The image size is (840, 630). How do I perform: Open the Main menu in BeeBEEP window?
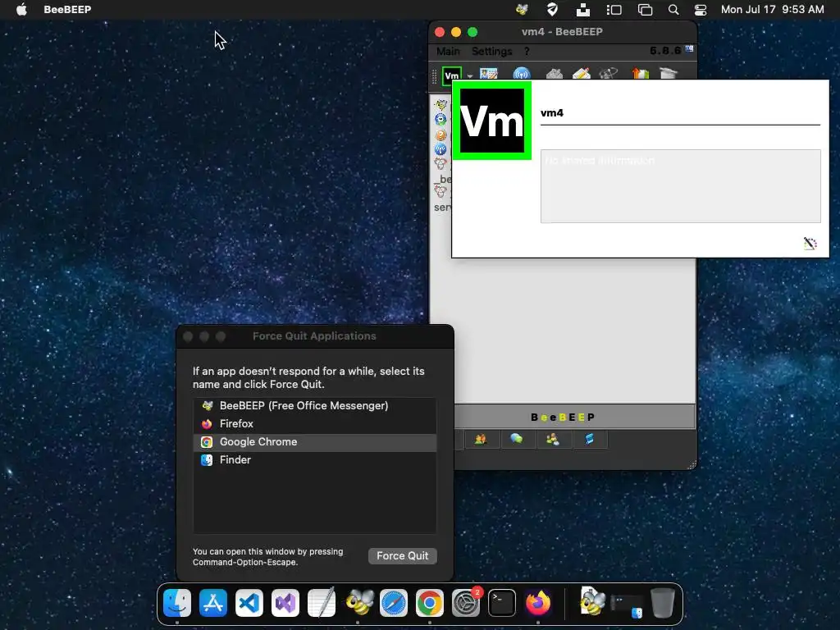[x=448, y=52]
